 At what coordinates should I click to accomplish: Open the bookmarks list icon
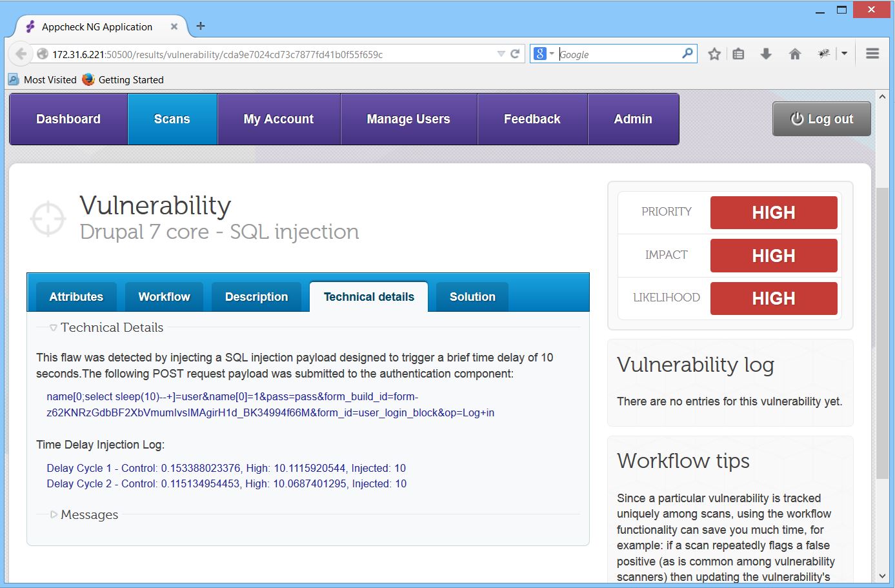coord(739,54)
